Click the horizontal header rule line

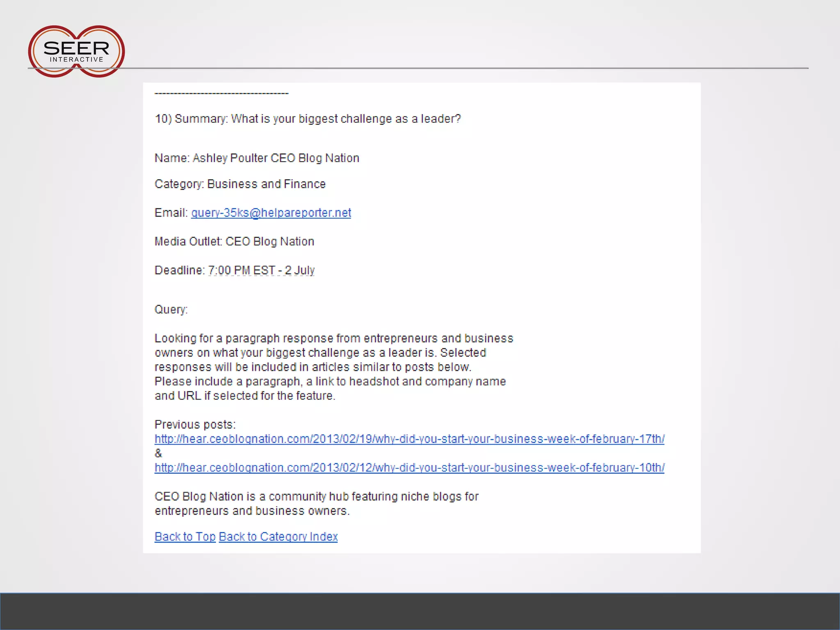[x=451, y=68]
